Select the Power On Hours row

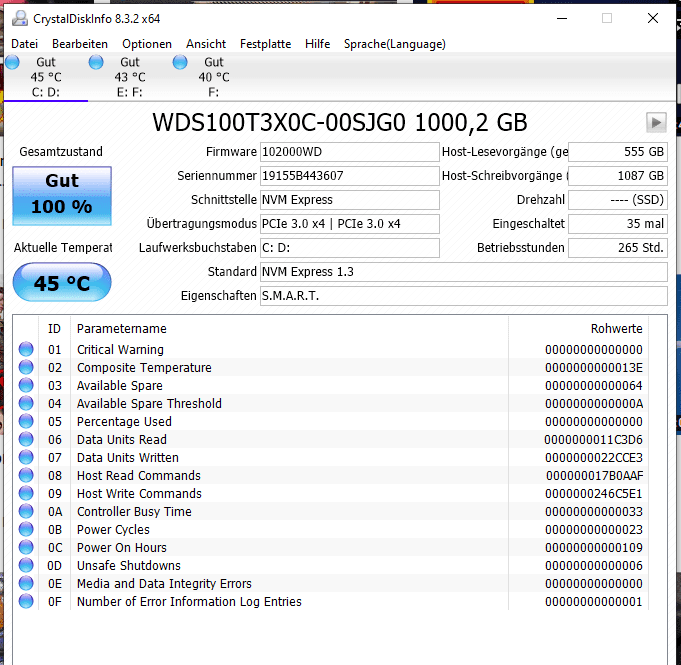click(x=331, y=548)
